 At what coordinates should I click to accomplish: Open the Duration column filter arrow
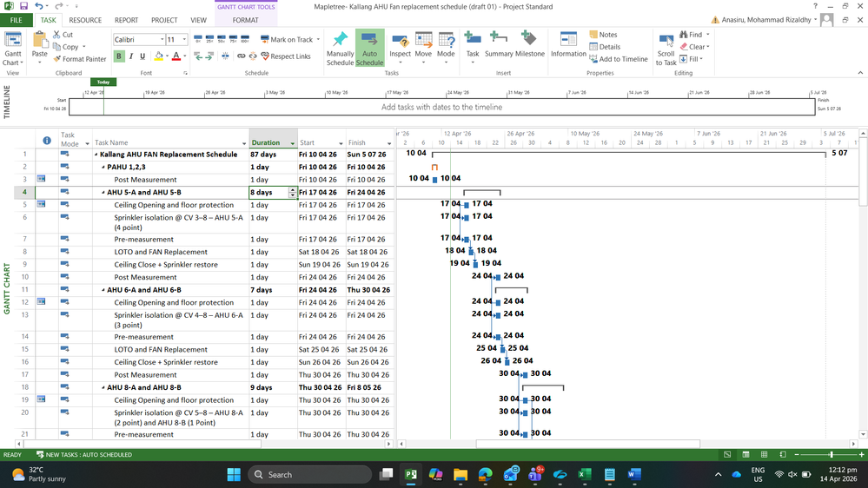pos(292,143)
